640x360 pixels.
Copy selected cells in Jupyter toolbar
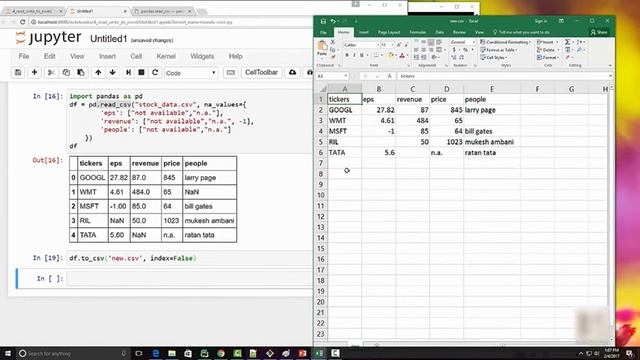[66, 73]
